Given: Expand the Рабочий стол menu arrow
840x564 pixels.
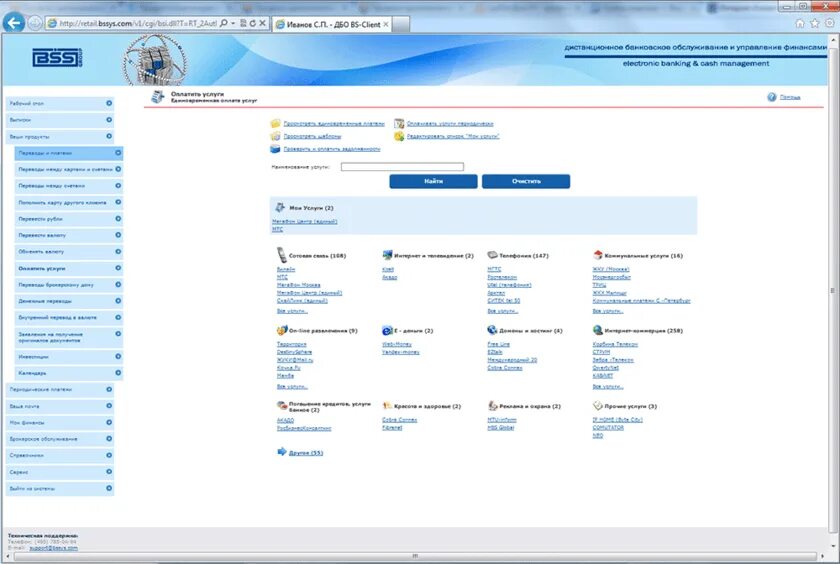Looking at the screenshot, I should point(109,103).
